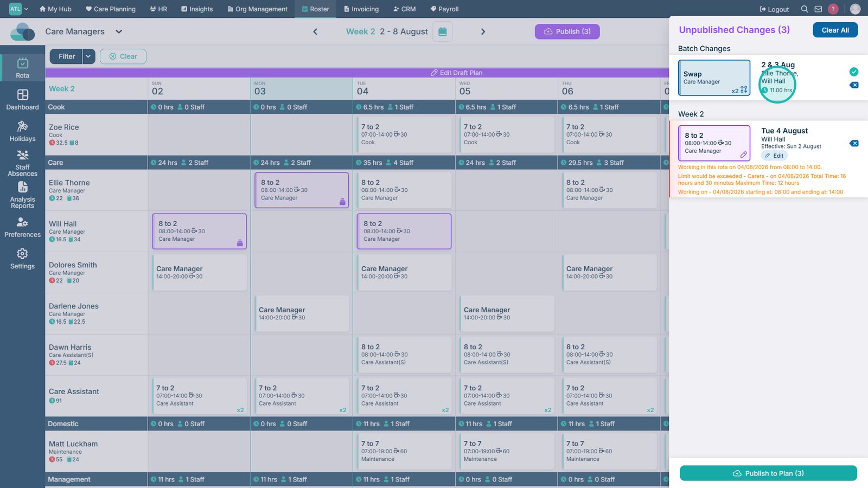Click the Will Hall staff row name
Screen dimensions: 868x488
coord(63,224)
